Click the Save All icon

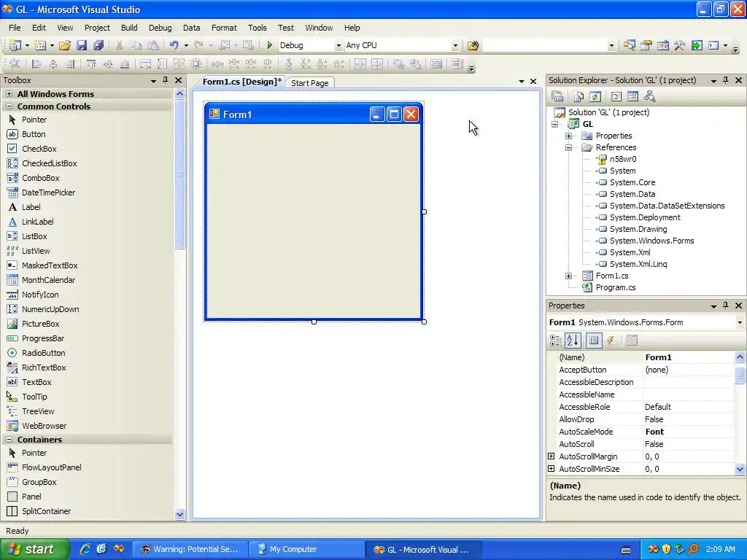pyautogui.click(x=98, y=45)
